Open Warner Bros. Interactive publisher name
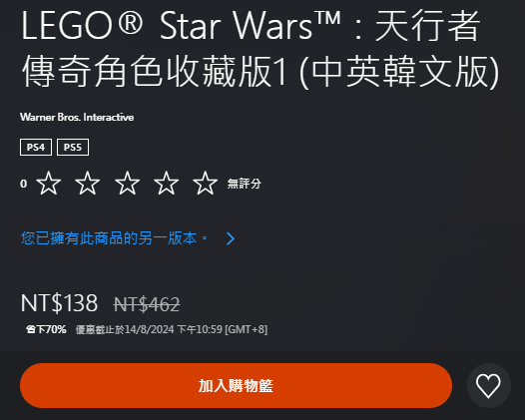This screenshot has height=420, width=525. (77, 117)
